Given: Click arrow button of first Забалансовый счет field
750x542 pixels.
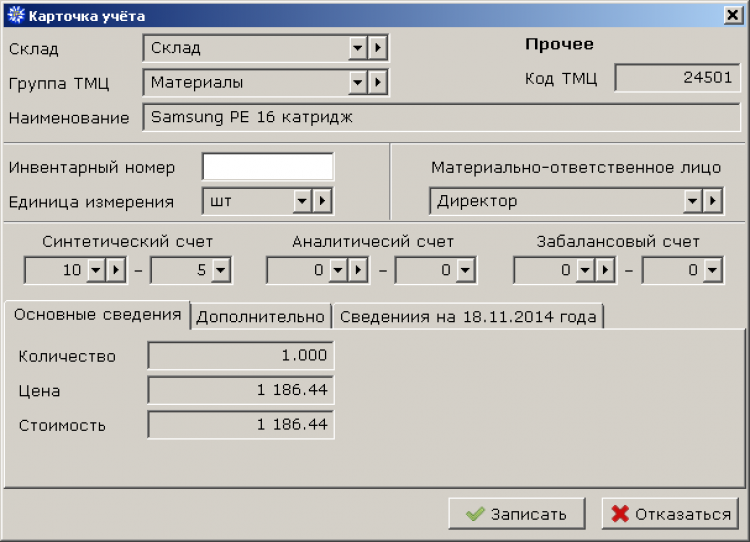Looking at the screenshot, I should pyautogui.click(x=605, y=270).
